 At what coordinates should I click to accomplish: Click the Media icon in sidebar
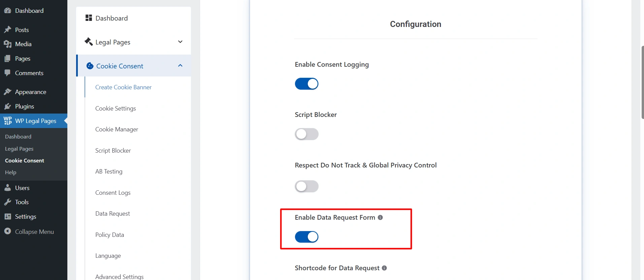pos(7,44)
